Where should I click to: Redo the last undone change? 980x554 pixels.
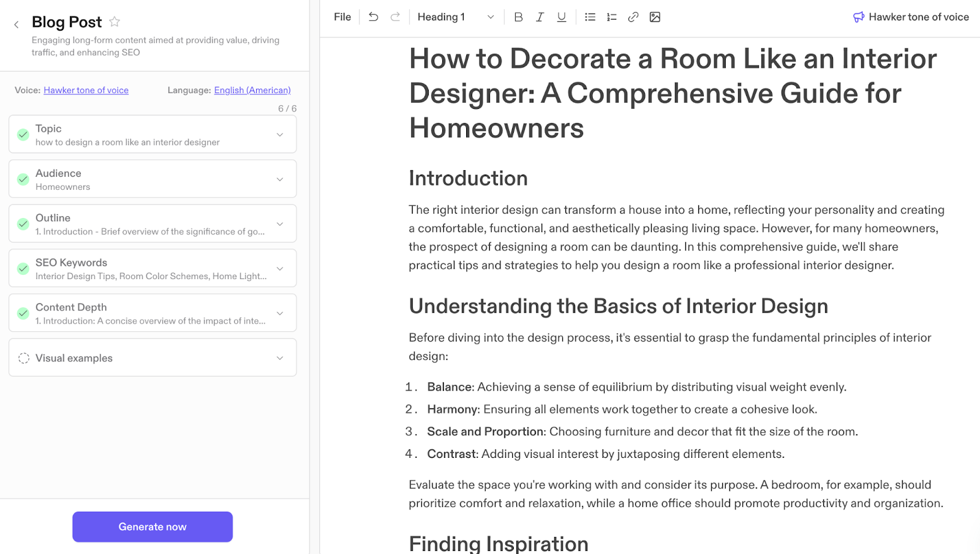click(395, 17)
